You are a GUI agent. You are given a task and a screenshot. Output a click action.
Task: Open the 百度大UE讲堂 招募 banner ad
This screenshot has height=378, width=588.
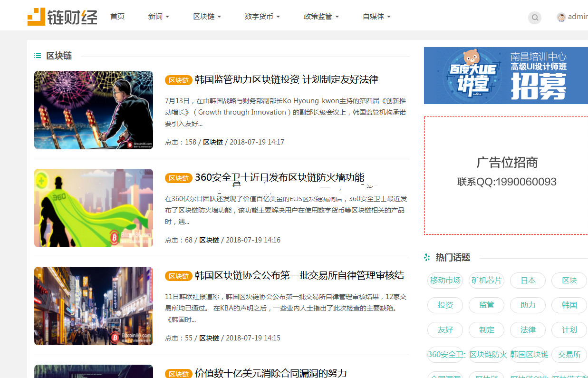(506, 76)
